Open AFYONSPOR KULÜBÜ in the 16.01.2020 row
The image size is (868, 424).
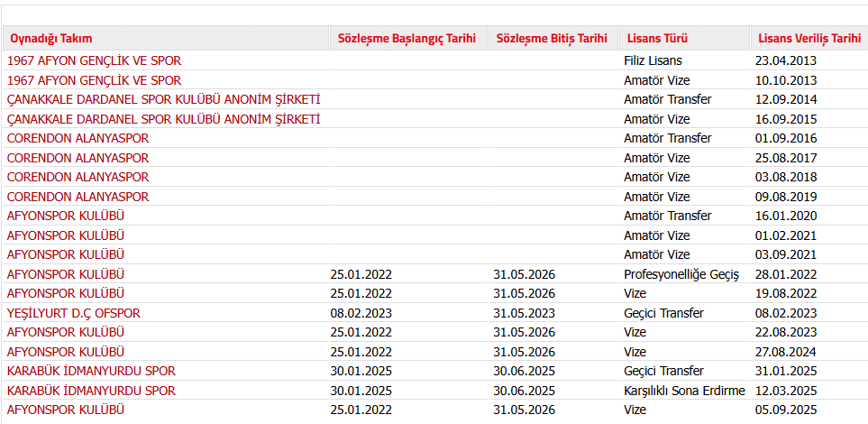tap(66, 216)
